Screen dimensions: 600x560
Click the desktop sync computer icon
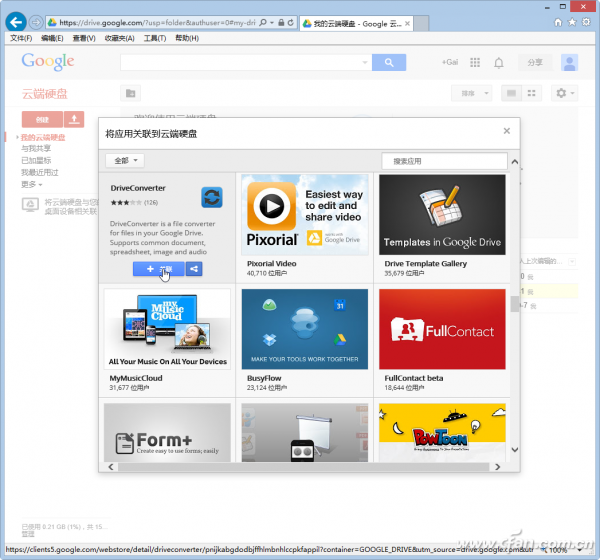(30, 205)
